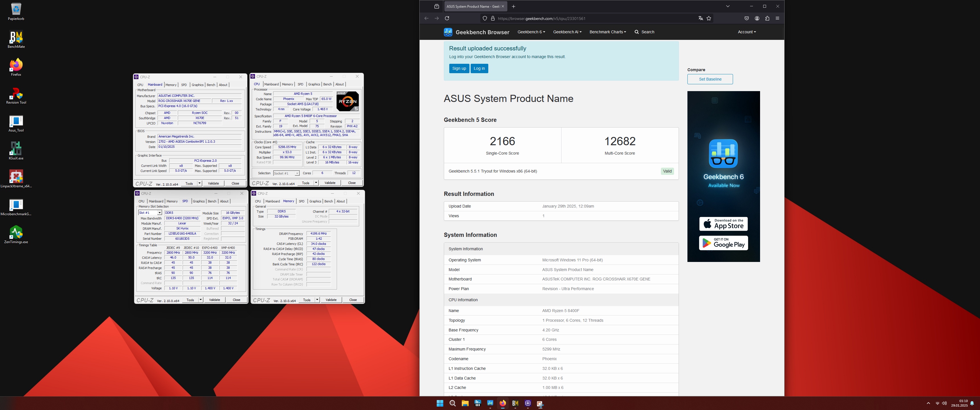Click the BenchMate taskbar icon
The height and width of the screenshot is (410, 980).
(515, 403)
